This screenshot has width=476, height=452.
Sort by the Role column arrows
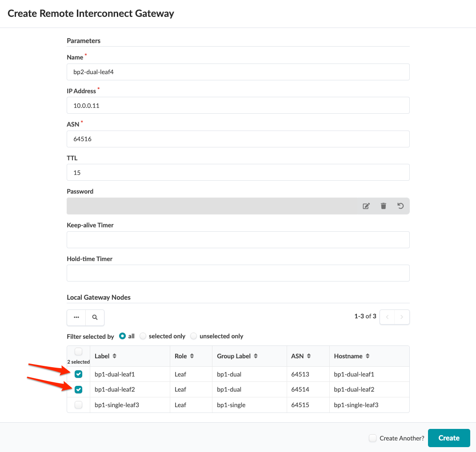pyautogui.click(x=192, y=356)
